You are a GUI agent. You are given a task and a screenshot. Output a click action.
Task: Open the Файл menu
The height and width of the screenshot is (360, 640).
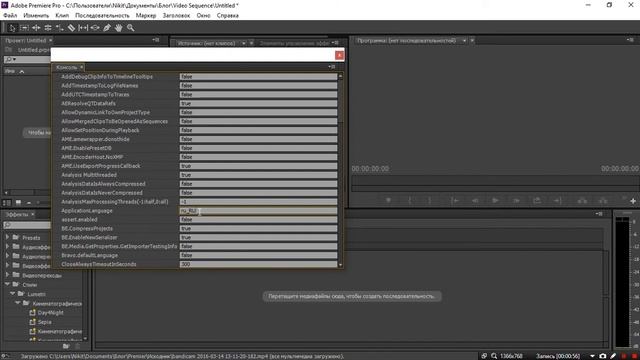(10, 16)
